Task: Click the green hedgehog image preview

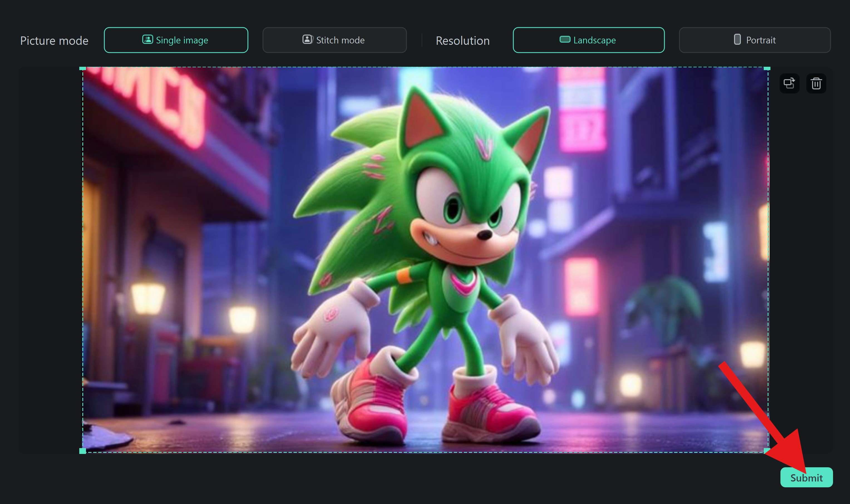Action: pyautogui.click(x=425, y=260)
